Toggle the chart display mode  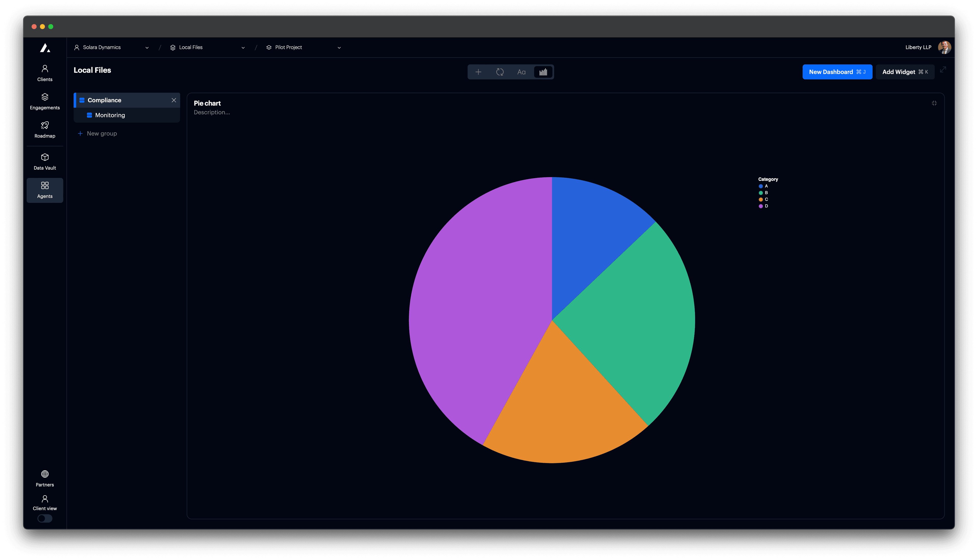coord(543,72)
